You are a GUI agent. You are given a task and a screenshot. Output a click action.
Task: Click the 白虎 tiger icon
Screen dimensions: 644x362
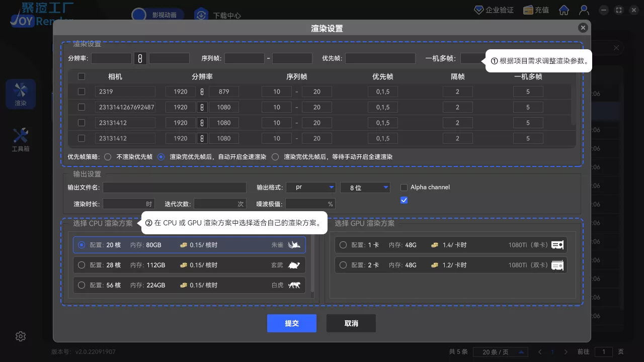294,285
